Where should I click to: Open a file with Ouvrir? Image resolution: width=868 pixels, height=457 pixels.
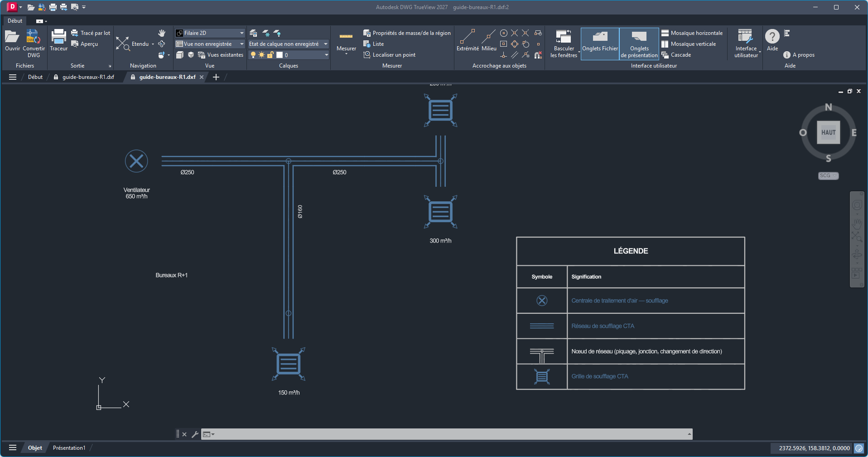click(12, 41)
